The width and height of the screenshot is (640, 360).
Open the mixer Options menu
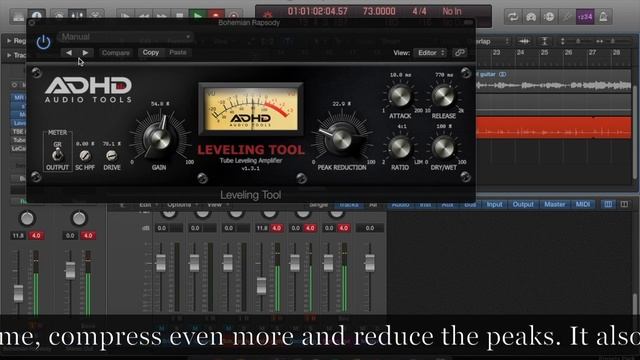coord(179,204)
